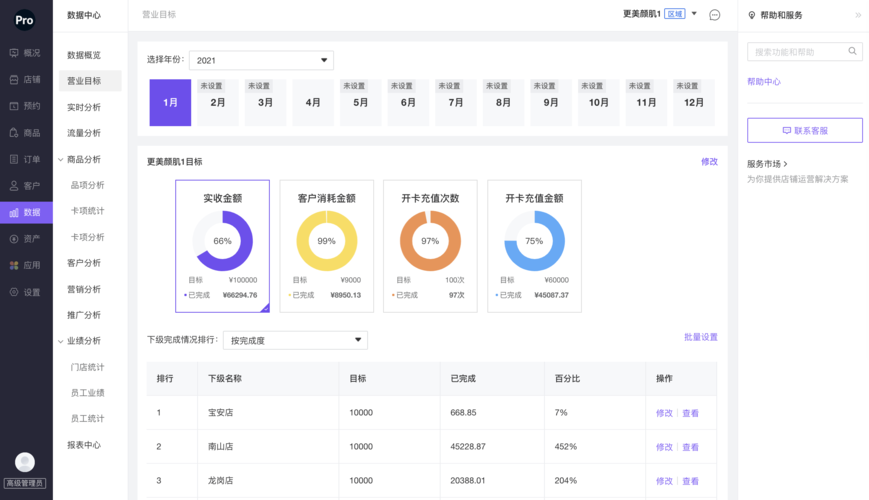The height and width of the screenshot is (500, 869).
Task: Open 客户分析 menu item
Action: coord(84,263)
